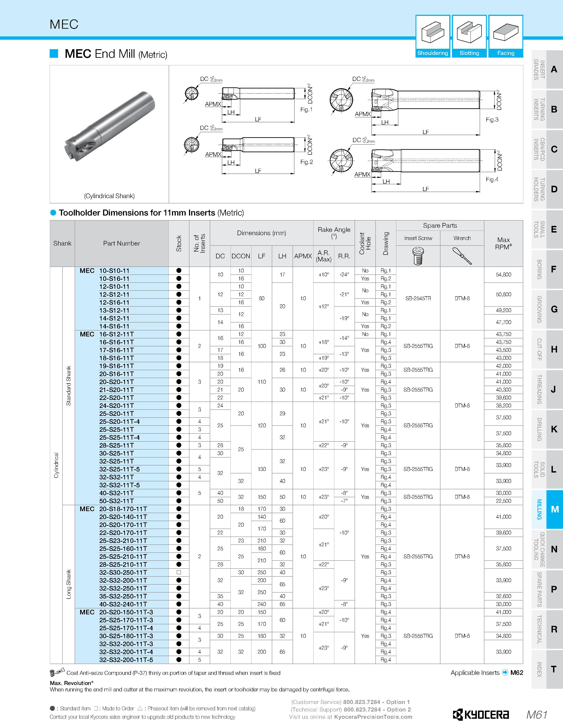Viewport: 563px width, 728px height.
Task: Select part number 25-S23-210-11T
Action: pos(123,541)
